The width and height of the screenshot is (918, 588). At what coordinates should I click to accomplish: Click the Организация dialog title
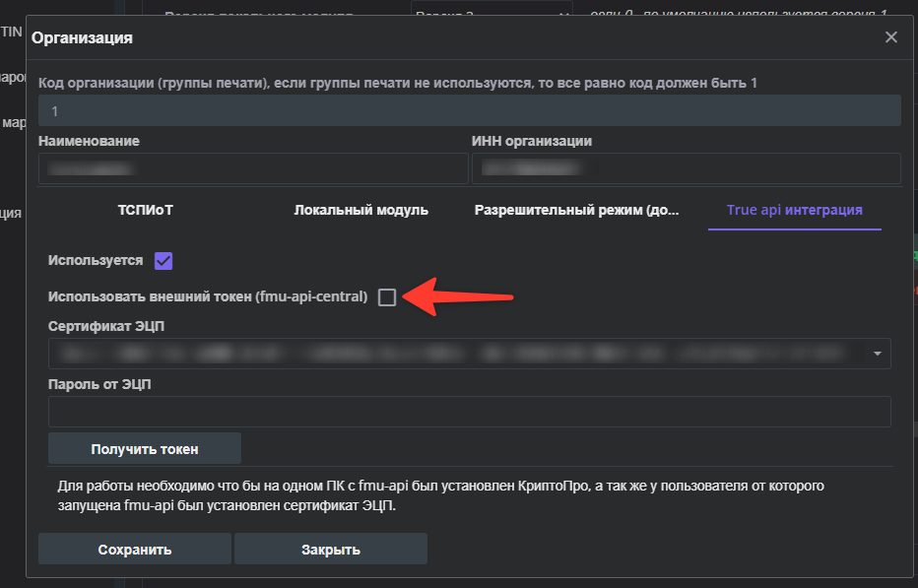82,38
